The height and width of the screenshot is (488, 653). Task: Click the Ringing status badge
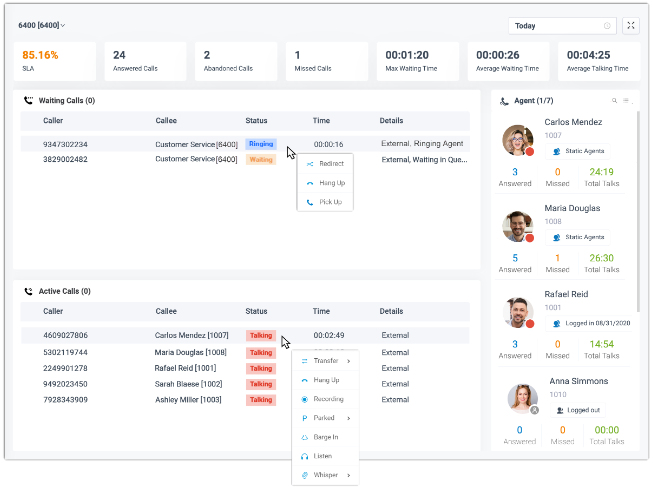click(x=260, y=144)
